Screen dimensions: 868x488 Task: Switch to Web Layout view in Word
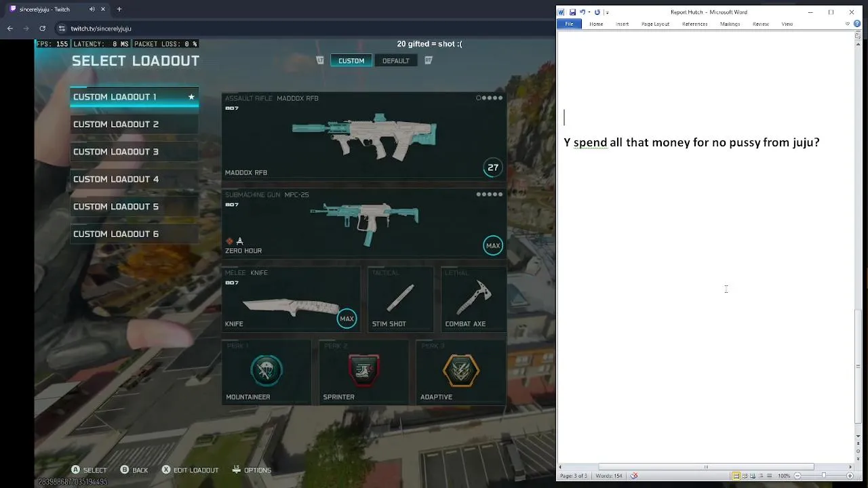[753, 476]
